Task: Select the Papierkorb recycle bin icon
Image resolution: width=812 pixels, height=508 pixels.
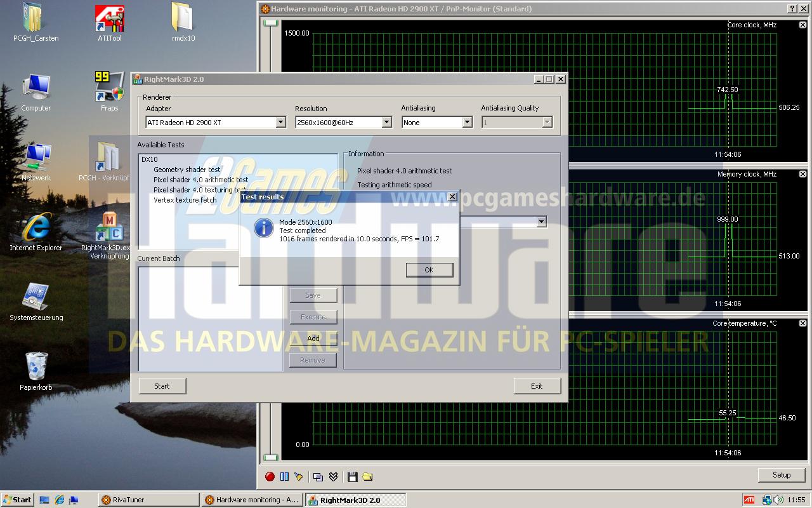Action: [x=36, y=372]
